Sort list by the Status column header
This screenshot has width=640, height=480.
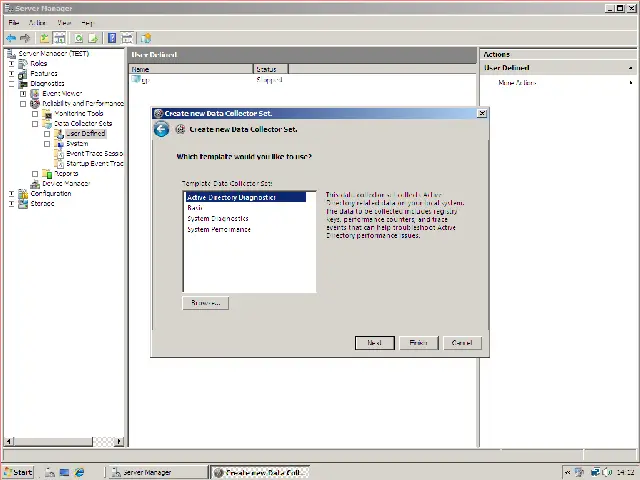pos(271,69)
